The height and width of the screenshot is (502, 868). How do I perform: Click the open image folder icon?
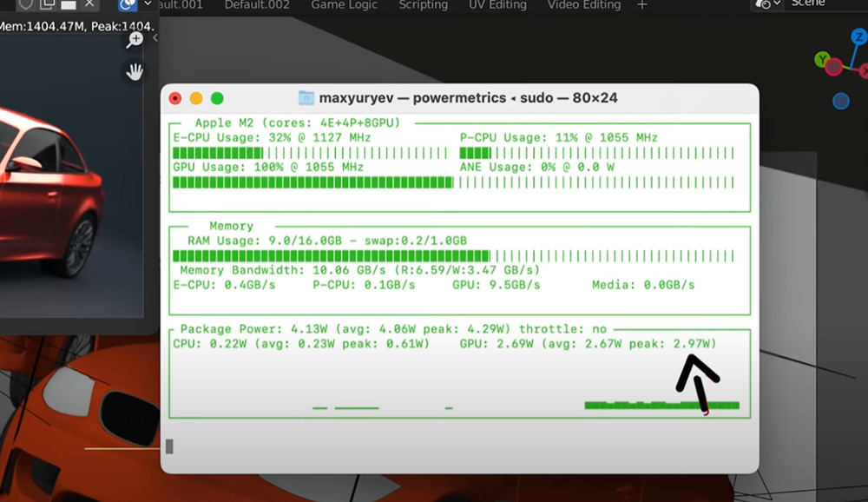point(68,4)
